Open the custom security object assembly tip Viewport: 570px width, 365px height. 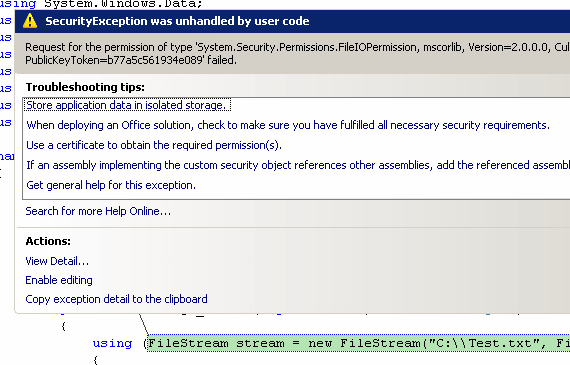click(298, 165)
